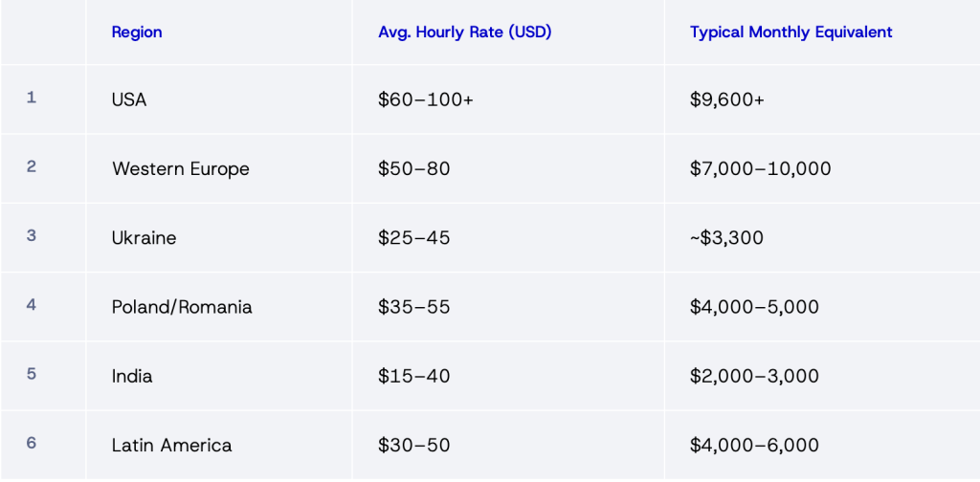Click the $15–40 hourly rate cell

point(414,376)
